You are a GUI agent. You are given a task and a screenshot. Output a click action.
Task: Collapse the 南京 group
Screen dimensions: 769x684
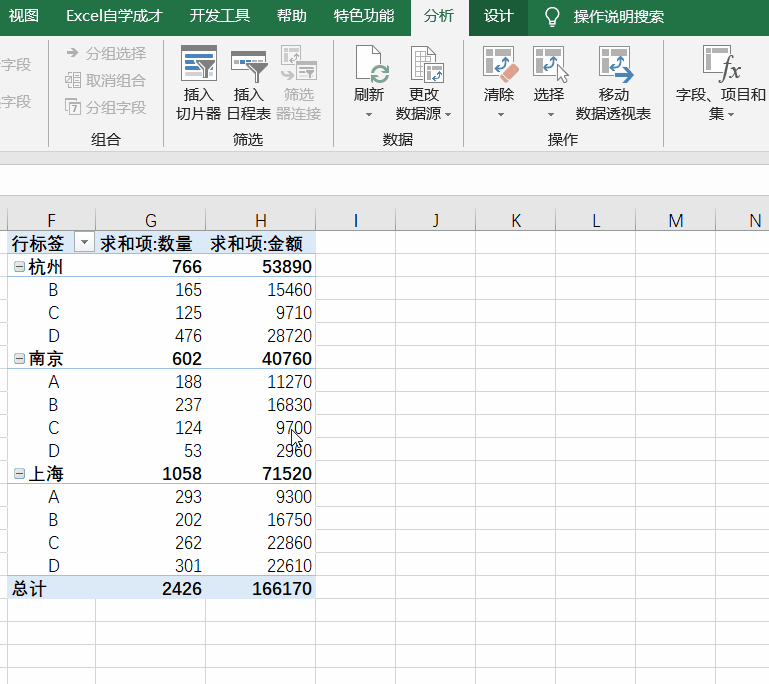[x=19, y=358]
